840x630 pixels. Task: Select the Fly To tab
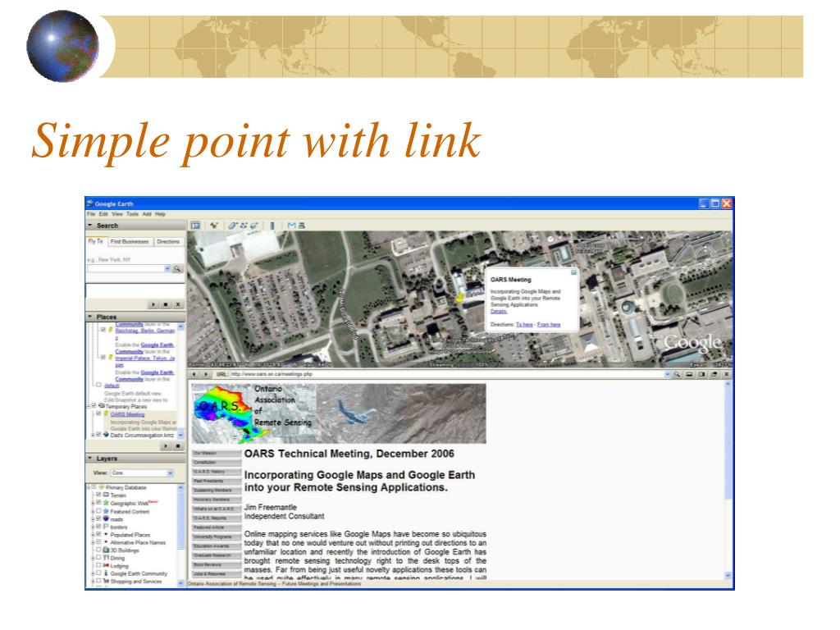pyautogui.click(x=96, y=242)
